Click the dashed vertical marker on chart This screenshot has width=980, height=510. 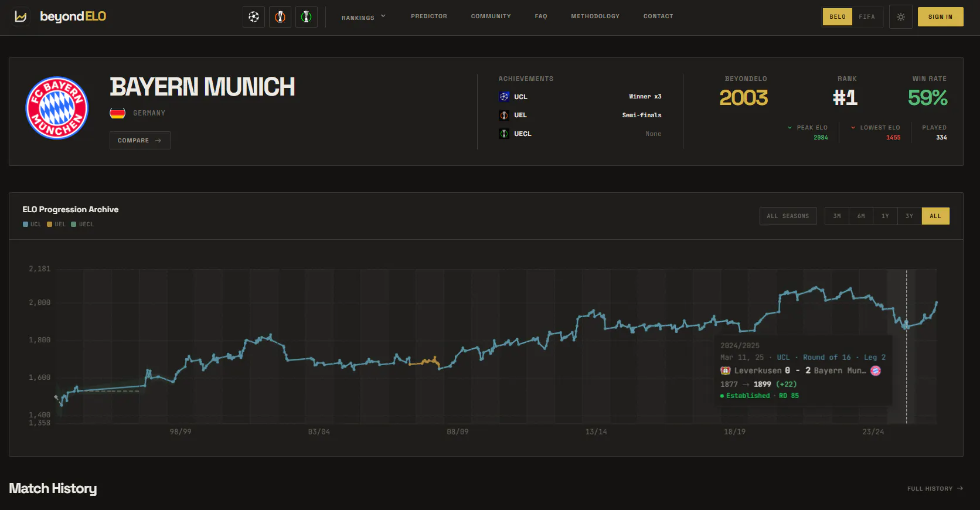906,346
